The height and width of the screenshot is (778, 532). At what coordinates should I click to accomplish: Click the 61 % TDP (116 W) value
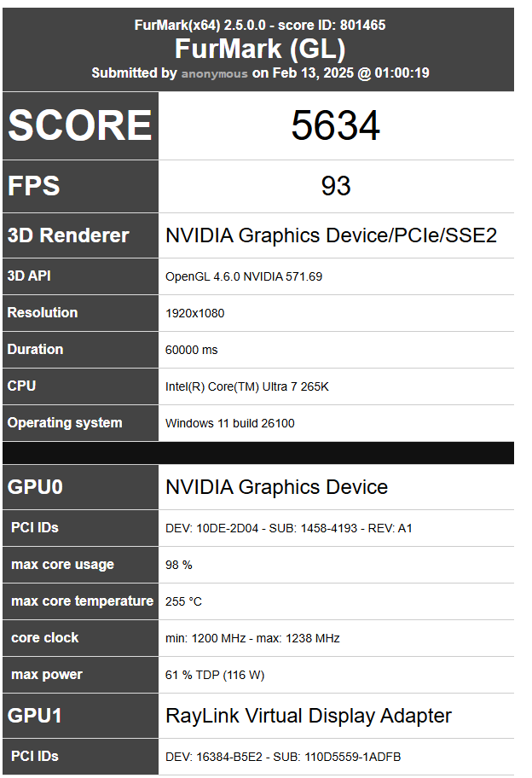[x=215, y=675]
